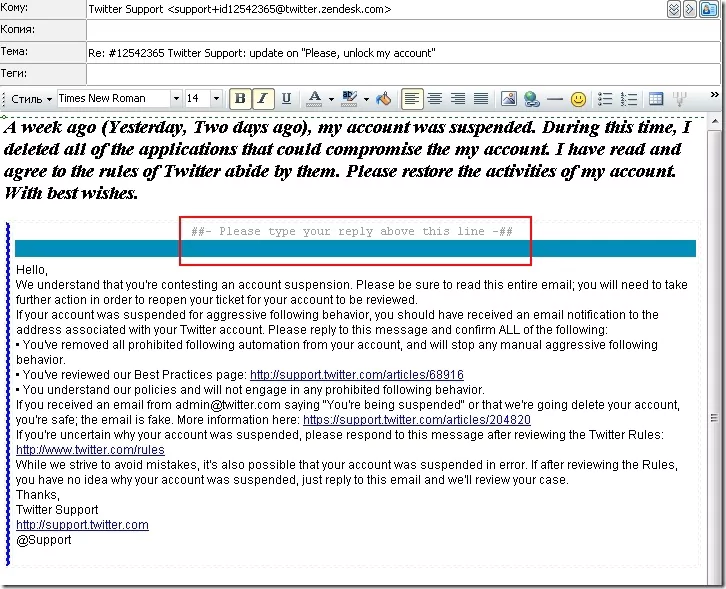
Task: Click the Теги tags field
Action: click(x=403, y=74)
